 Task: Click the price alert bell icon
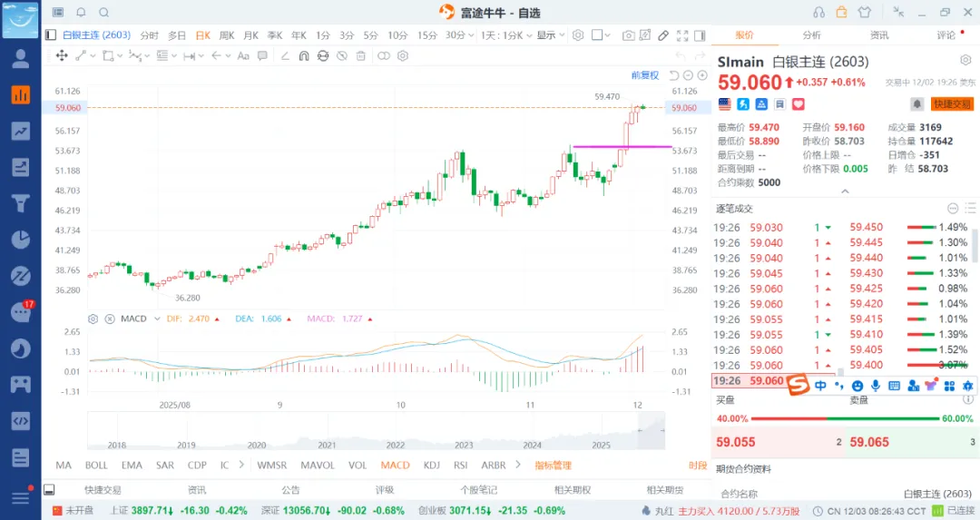coord(917,103)
